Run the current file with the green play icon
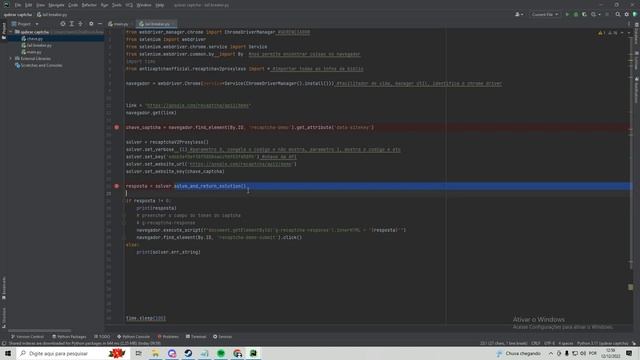This screenshot has width=640, height=360. coord(567,14)
